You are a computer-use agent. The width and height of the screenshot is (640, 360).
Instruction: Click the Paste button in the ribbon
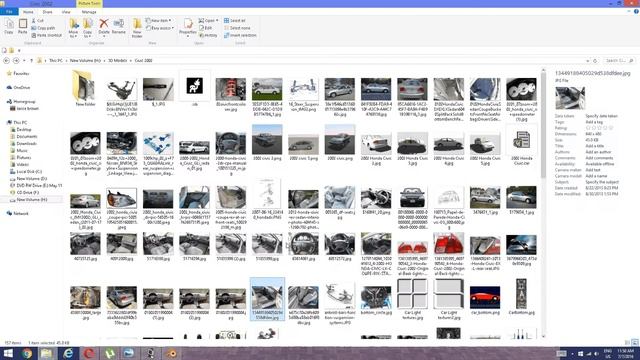click(23, 27)
